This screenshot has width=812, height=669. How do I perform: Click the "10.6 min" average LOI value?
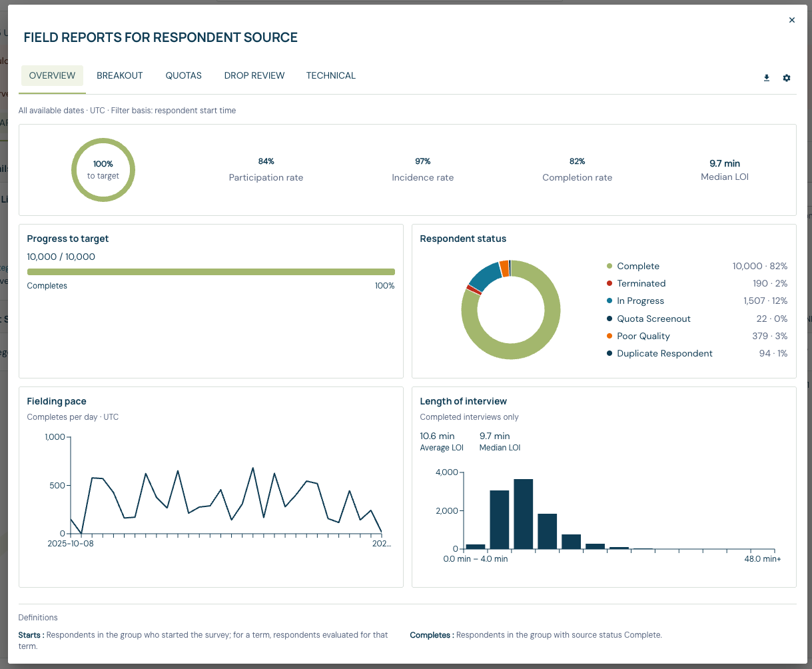[438, 436]
